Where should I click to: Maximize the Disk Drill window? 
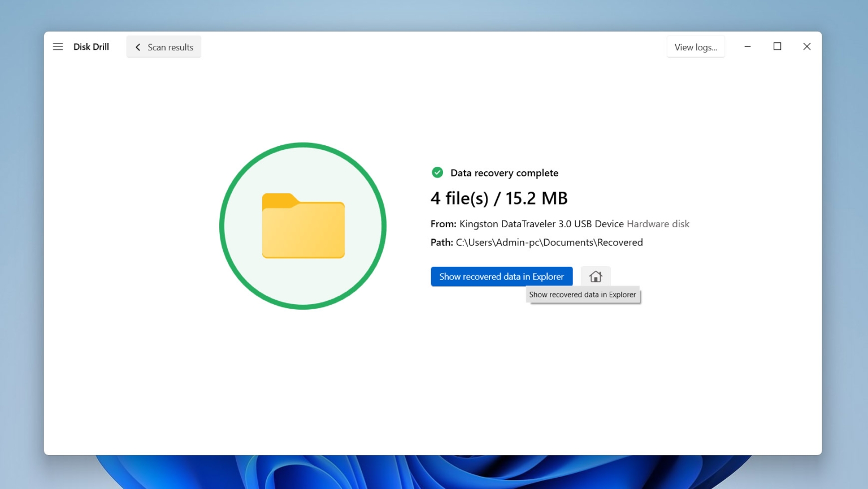(777, 46)
